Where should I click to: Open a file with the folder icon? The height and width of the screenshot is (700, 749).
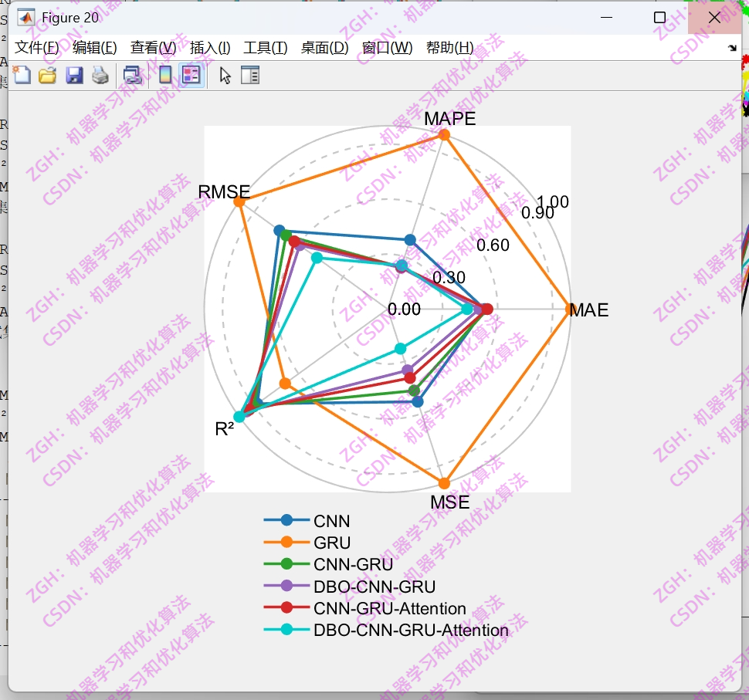click(47, 76)
